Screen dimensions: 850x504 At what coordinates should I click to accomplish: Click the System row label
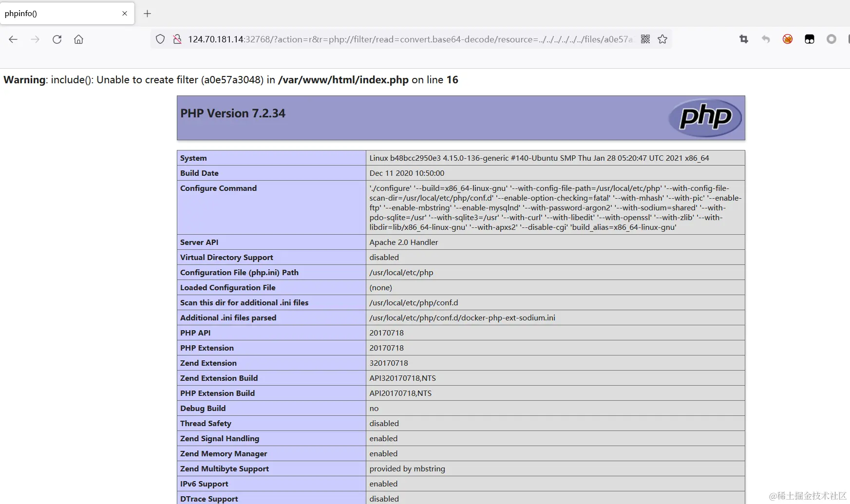pos(193,158)
